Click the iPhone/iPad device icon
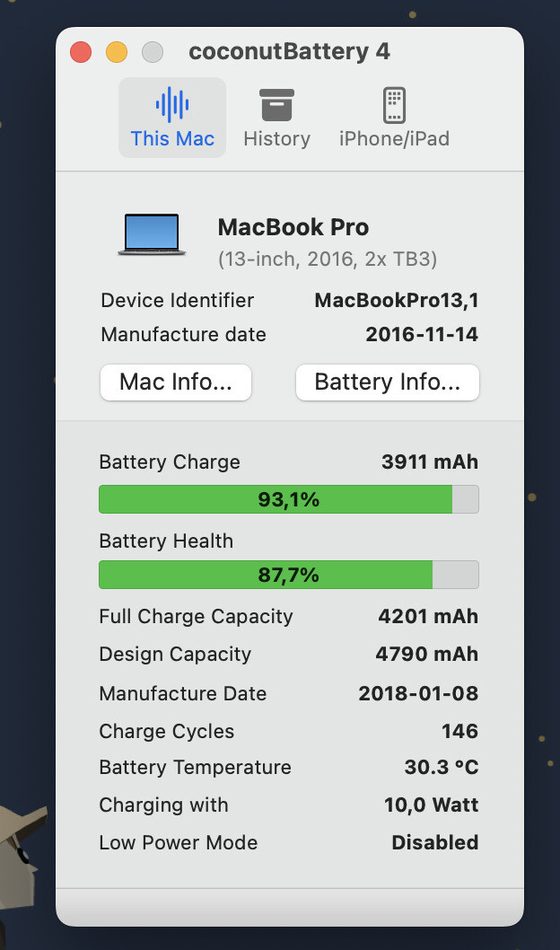Image resolution: width=560 pixels, height=950 pixels. pyautogui.click(x=394, y=105)
